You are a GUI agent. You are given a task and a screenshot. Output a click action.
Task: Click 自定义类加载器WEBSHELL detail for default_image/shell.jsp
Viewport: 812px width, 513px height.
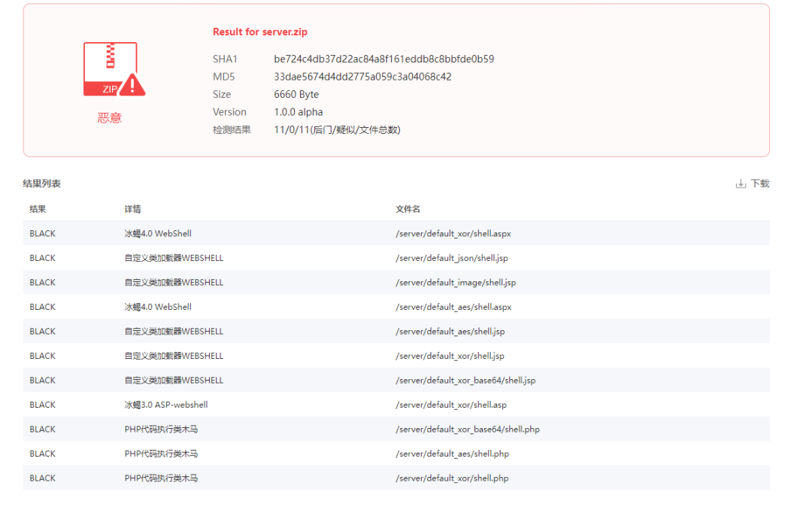point(174,282)
